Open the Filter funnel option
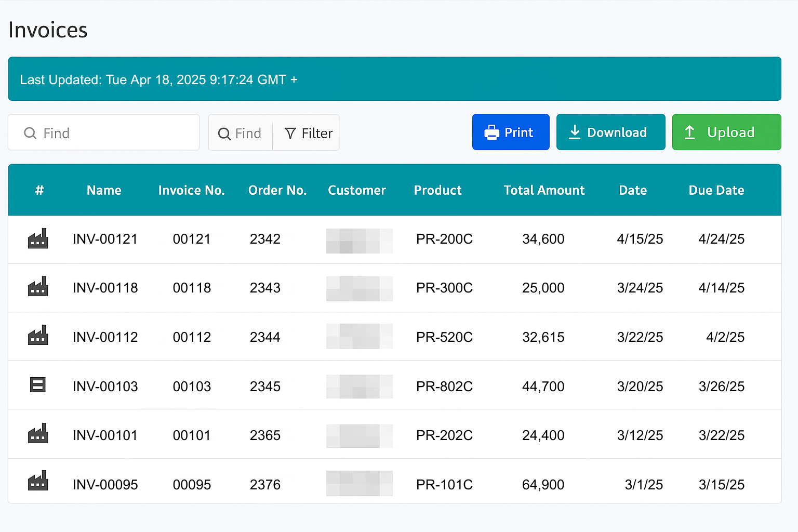This screenshot has width=798, height=532. pos(309,134)
